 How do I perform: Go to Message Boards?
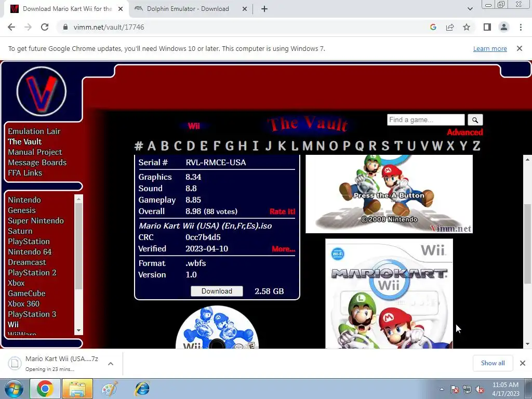click(x=37, y=163)
